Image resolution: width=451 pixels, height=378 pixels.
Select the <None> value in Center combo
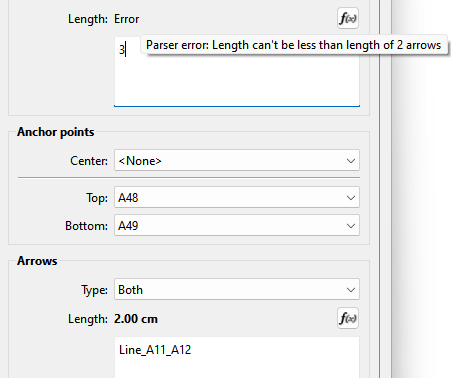(140, 161)
